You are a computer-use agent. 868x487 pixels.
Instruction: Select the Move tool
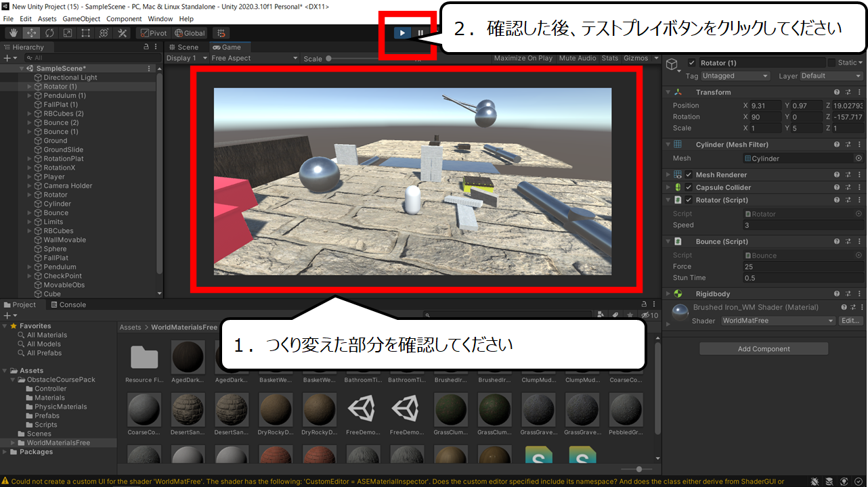click(31, 32)
